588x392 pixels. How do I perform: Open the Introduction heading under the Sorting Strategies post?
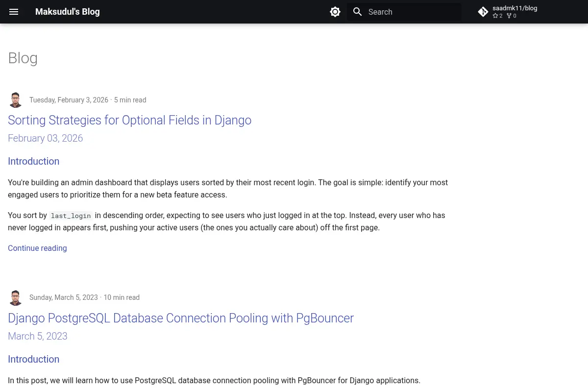(33, 161)
